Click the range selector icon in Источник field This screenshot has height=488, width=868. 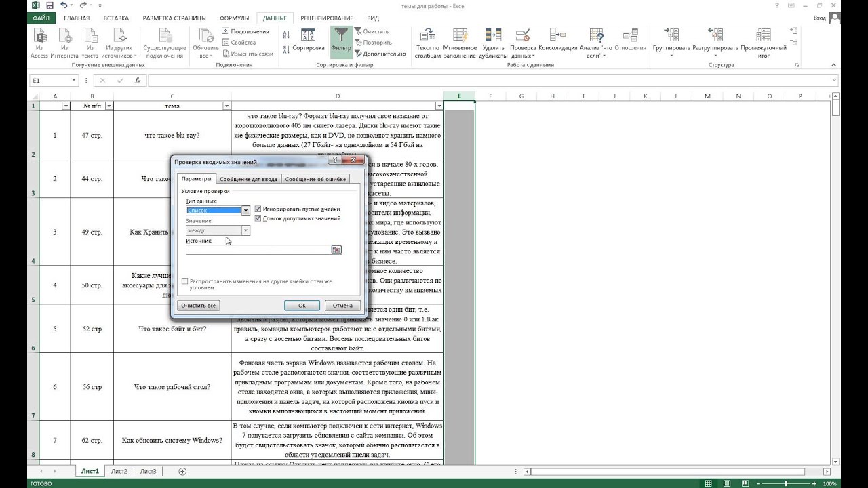click(336, 250)
